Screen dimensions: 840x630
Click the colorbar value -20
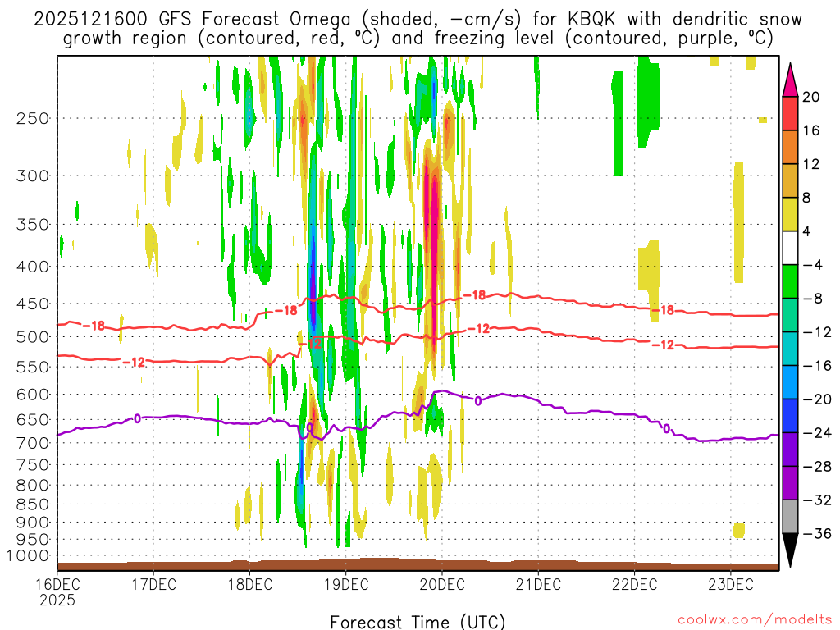tap(817, 399)
